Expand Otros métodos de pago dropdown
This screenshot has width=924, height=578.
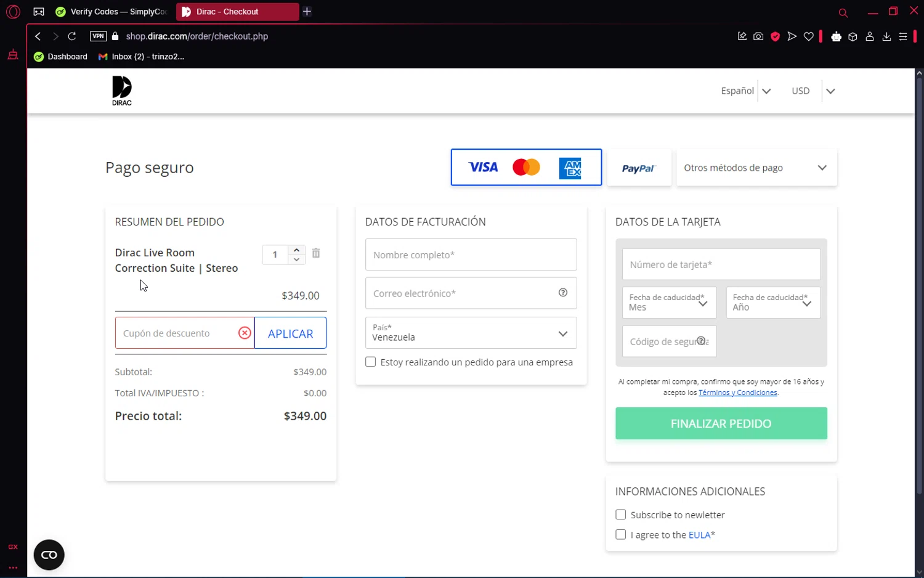click(x=756, y=168)
